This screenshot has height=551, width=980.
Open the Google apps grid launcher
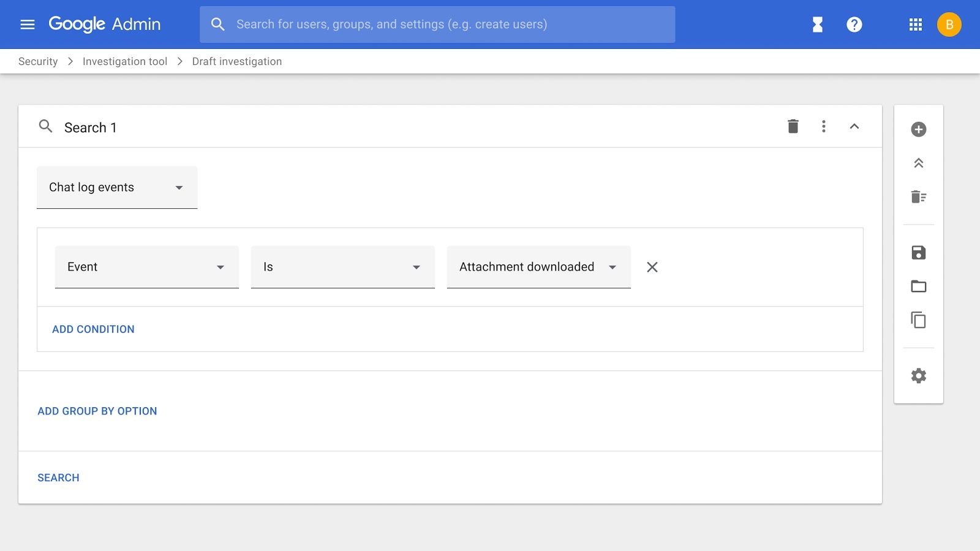pyautogui.click(x=915, y=24)
